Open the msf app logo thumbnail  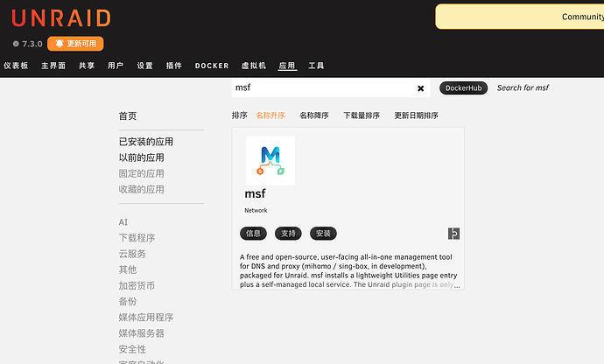(x=270, y=161)
